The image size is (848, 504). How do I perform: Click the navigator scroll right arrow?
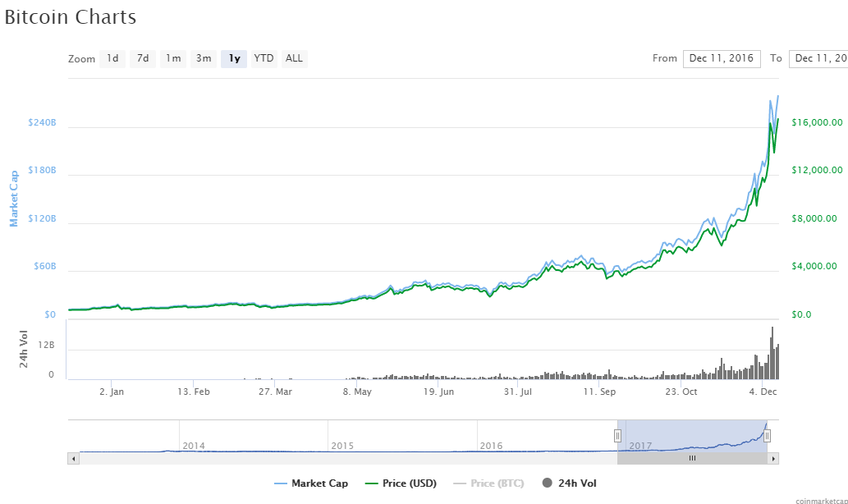pos(773,459)
